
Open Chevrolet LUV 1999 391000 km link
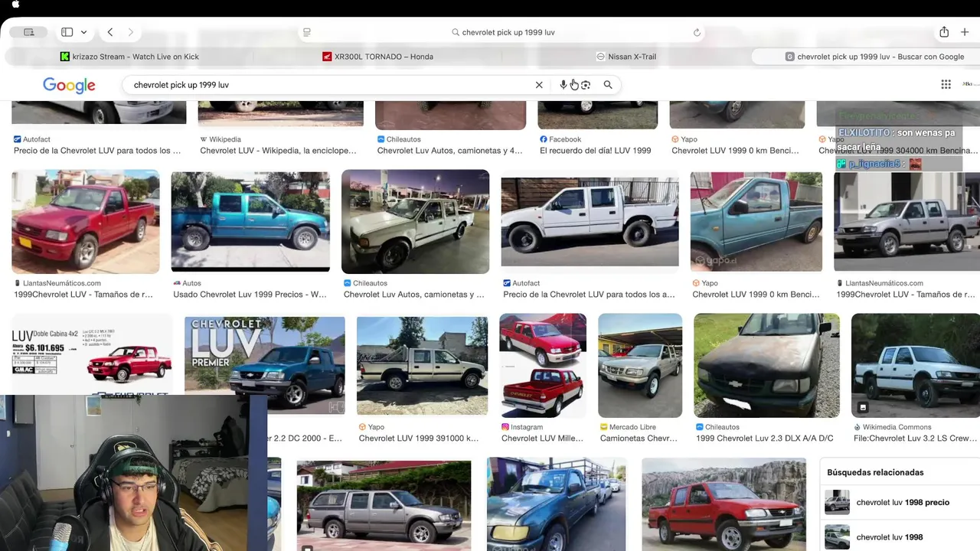click(x=419, y=439)
